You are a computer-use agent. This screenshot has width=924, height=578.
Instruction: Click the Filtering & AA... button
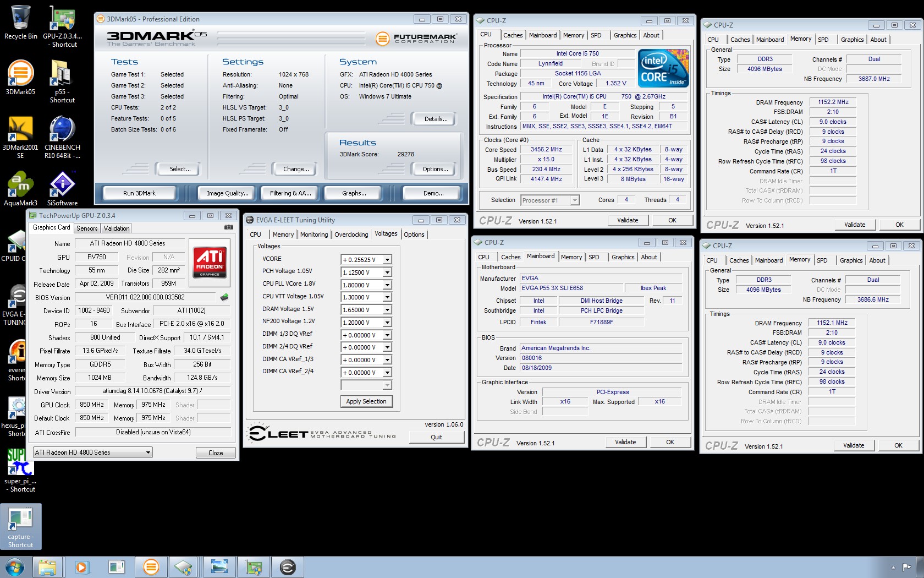290,193
